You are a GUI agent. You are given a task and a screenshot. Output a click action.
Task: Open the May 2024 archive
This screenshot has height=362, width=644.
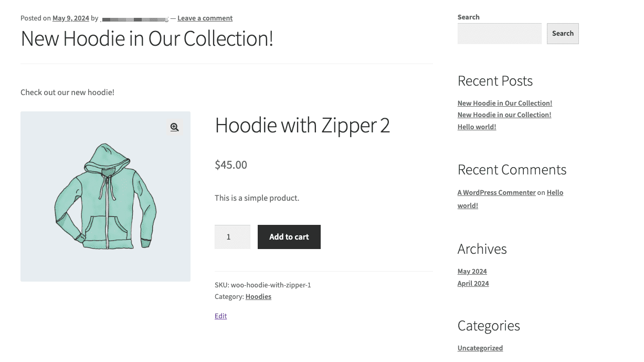click(471, 271)
